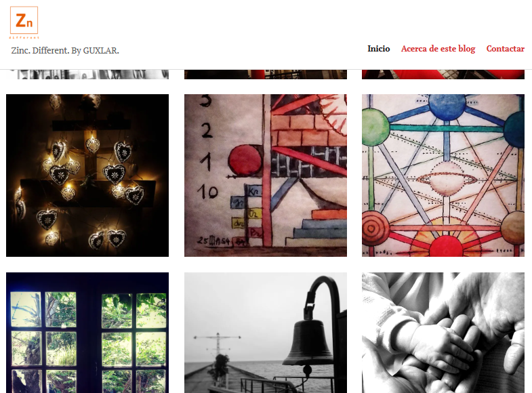Screen dimensions: 532x393
Task: Open the partially hidden black-and-white top-left image
Action: (x=87, y=75)
